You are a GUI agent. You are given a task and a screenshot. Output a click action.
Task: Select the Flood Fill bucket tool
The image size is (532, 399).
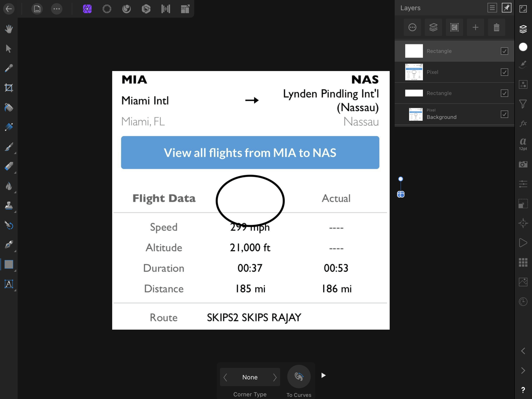9,107
